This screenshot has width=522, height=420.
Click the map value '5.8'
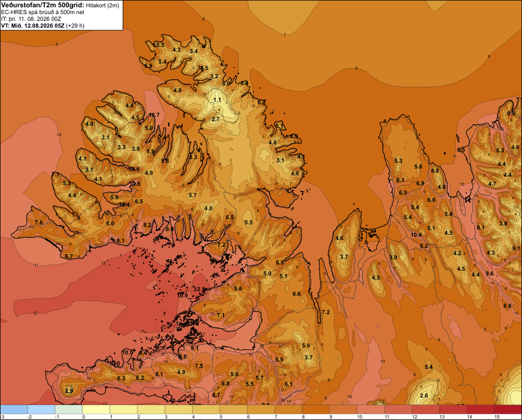(x=418, y=166)
